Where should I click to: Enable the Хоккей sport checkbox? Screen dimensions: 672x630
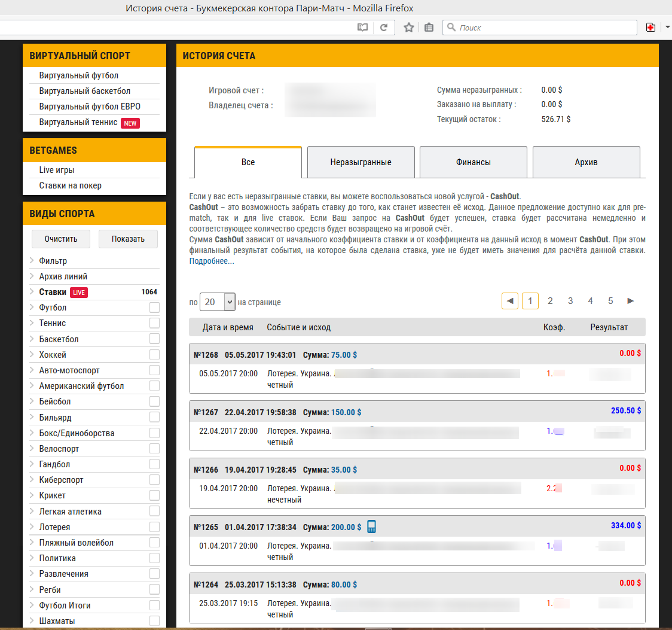click(154, 355)
